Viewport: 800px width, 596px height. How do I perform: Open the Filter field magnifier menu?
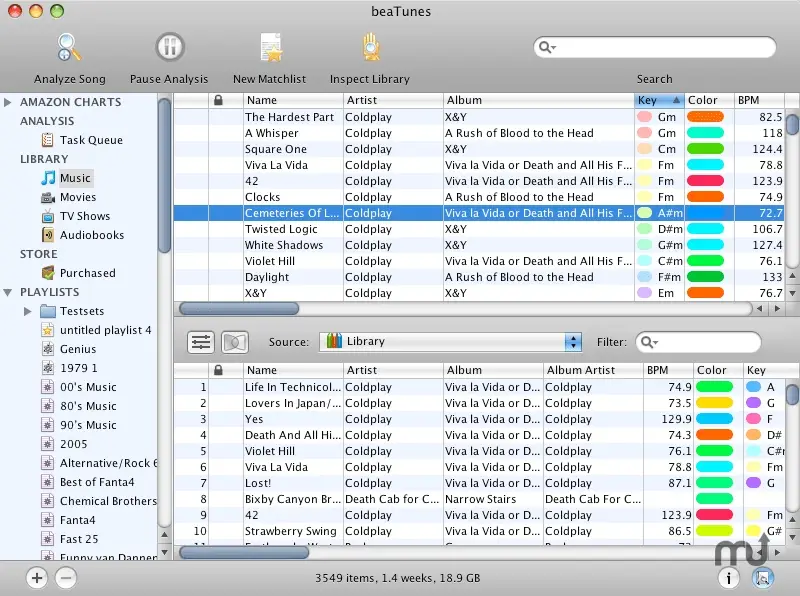click(x=648, y=342)
